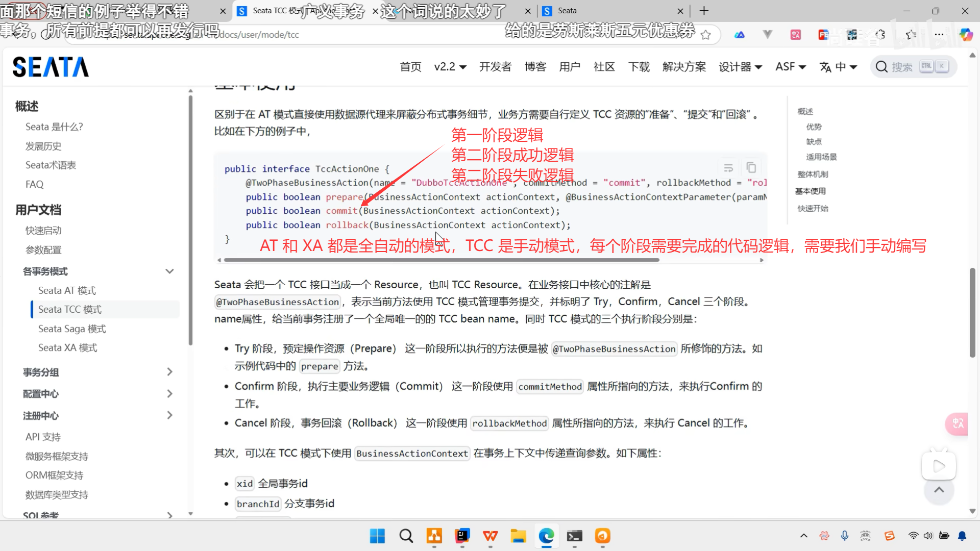Open the language 中 dropdown
980x551 pixels.
click(x=838, y=67)
